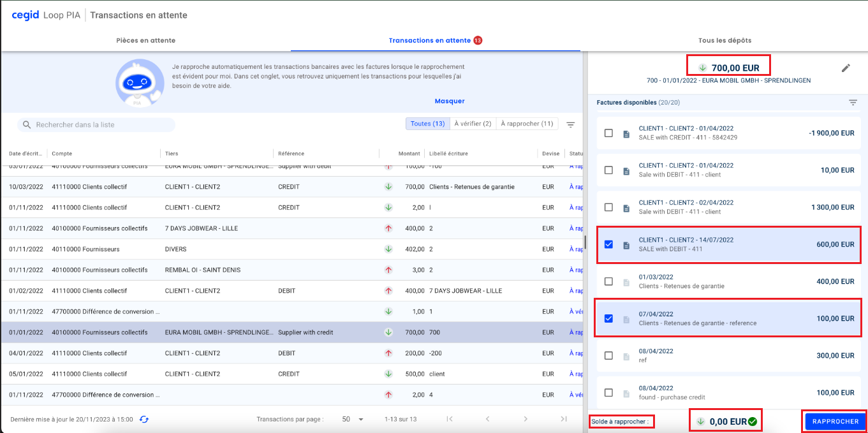Image resolution: width=868 pixels, height=433 pixels.
Task: Sort by the Compte column header
Action: point(62,154)
